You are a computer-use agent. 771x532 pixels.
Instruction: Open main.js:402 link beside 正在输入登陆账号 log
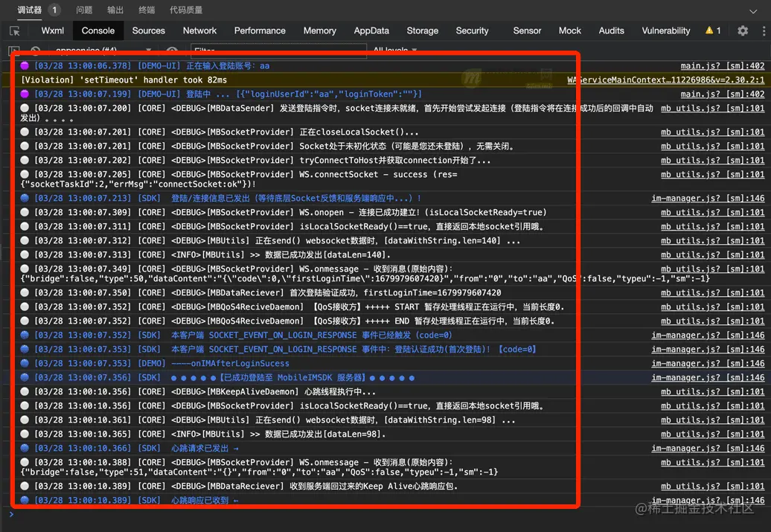click(x=723, y=66)
